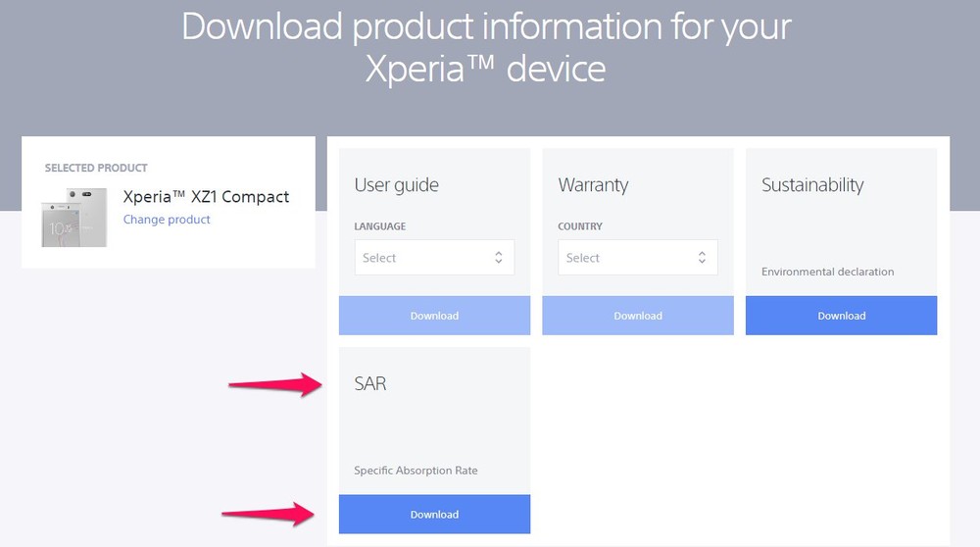Image resolution: width=980 pixels, height=547 pixels.
Task: Click the Xperia XZ1 Compact product name
Action: [x=206, y=197]
